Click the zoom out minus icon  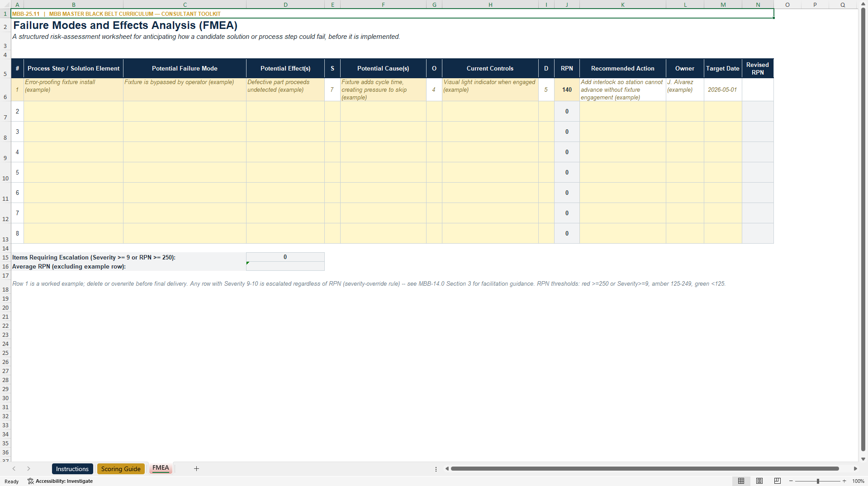[791, 481]
